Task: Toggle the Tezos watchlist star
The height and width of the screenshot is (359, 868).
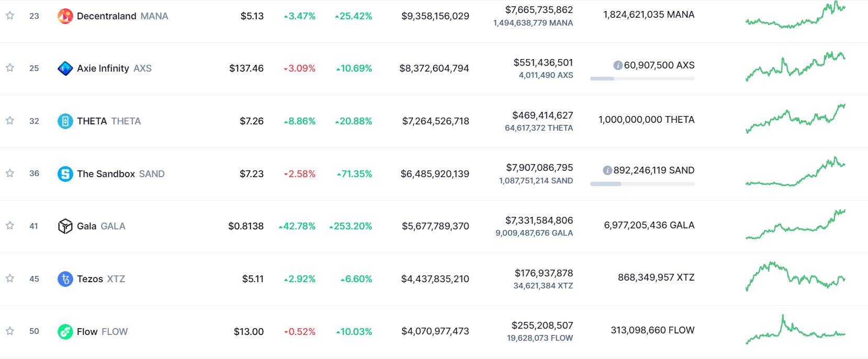Action: 10,279
